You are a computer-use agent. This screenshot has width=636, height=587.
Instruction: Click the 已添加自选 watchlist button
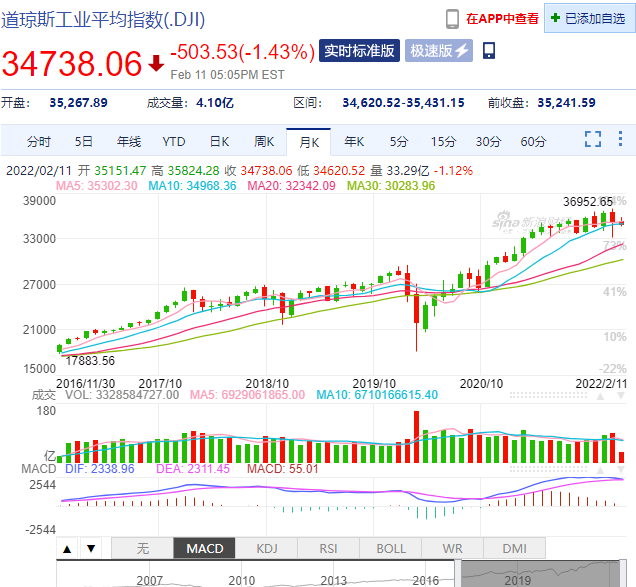(589, 18)
